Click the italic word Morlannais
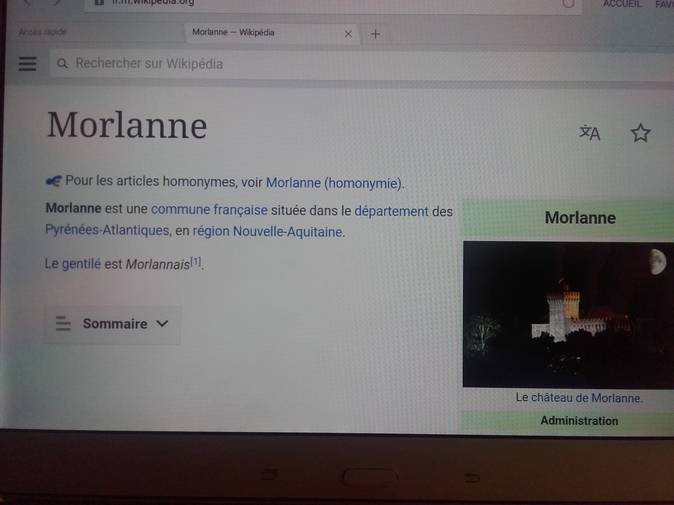This screenshot has height=505, width=674. click(158, 264)
